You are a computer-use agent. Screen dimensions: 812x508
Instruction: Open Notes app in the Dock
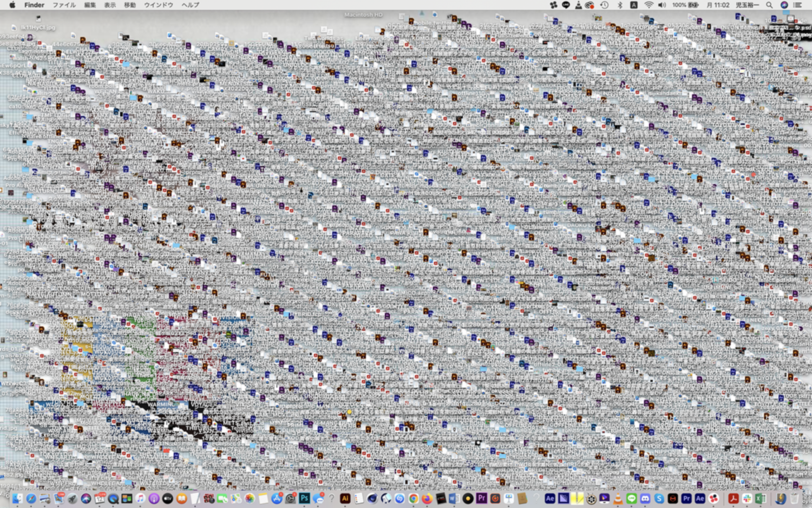(x=263, y=498)
